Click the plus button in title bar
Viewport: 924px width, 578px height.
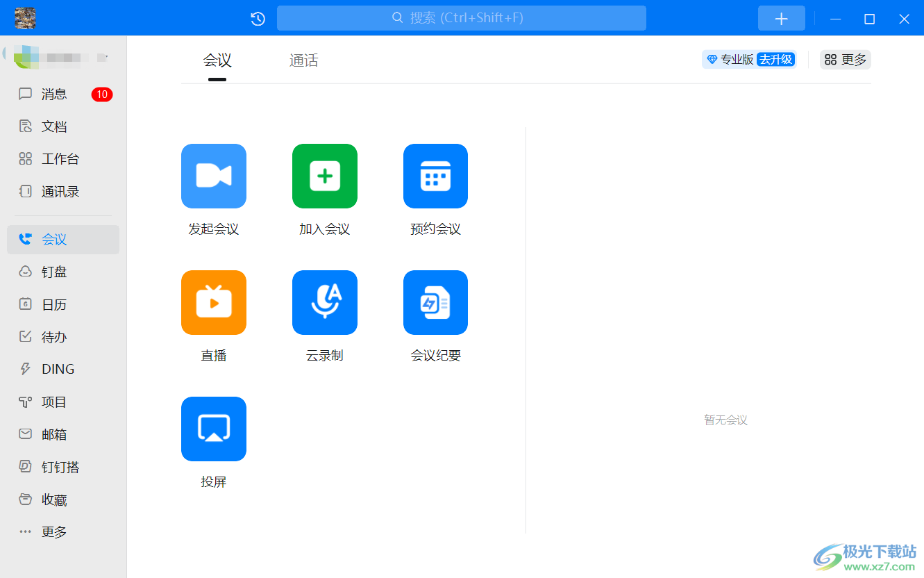(782, 19)
